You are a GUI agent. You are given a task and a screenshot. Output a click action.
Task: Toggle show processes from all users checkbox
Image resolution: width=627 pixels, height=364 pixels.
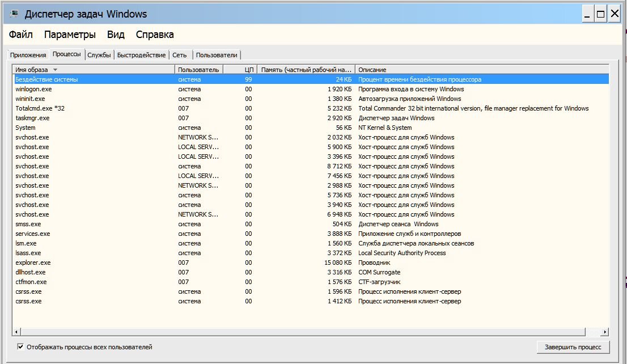click(21, 347)
